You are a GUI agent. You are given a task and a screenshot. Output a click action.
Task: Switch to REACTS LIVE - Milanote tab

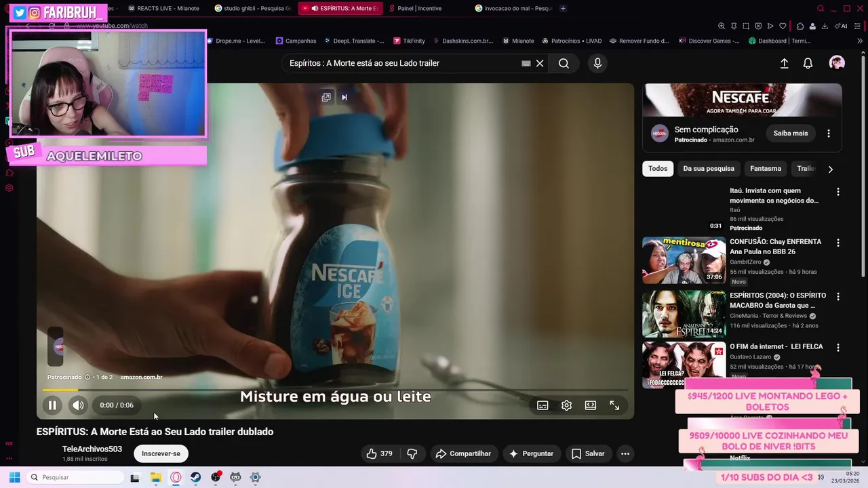(x=163, y=8)
